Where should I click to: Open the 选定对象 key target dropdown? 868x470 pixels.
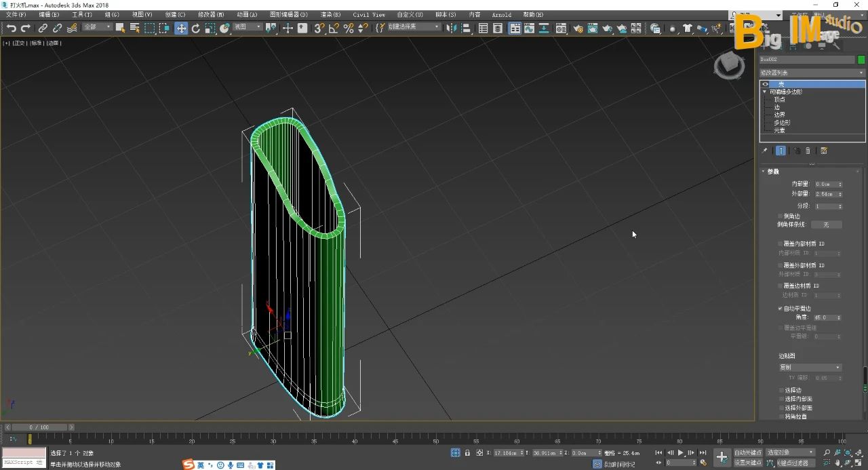click(791, 452)
